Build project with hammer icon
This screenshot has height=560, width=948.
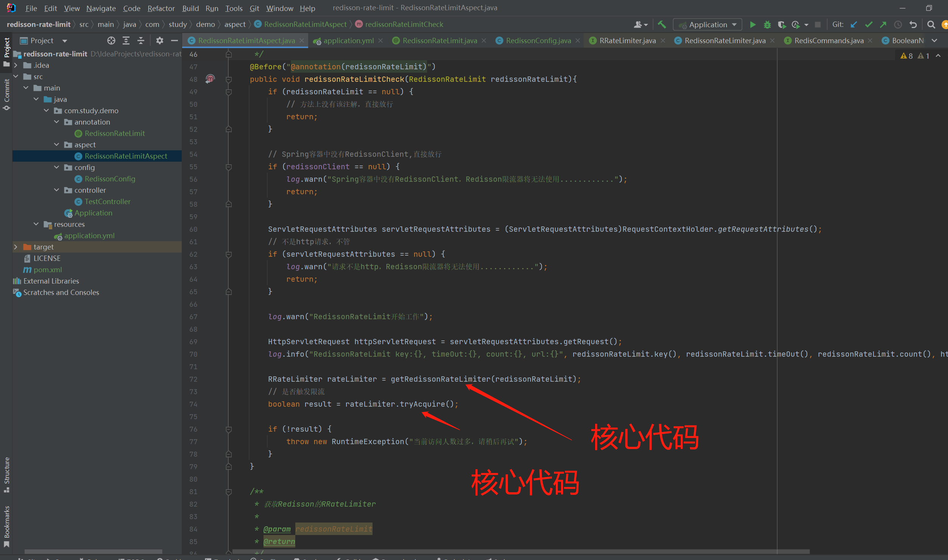[662, 25]
